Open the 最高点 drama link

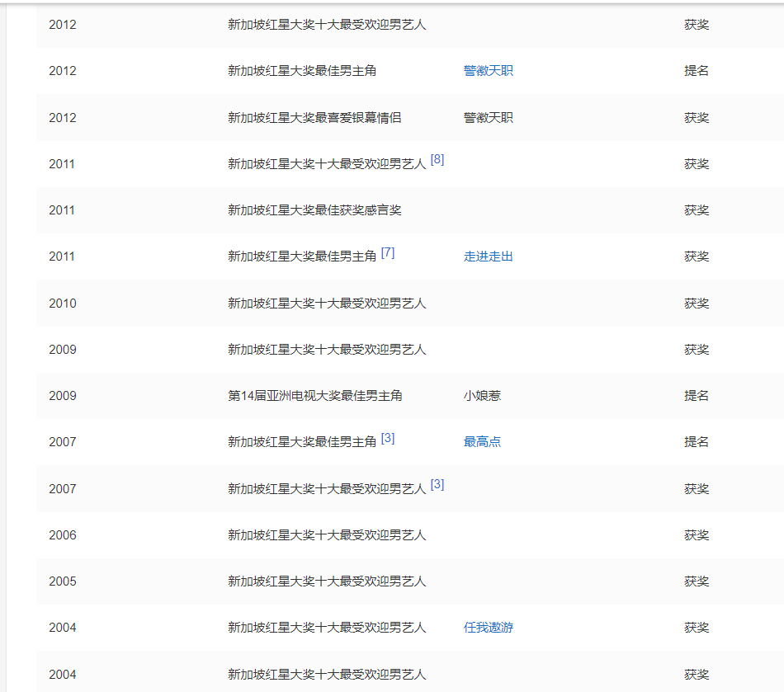tap(482, 442)
